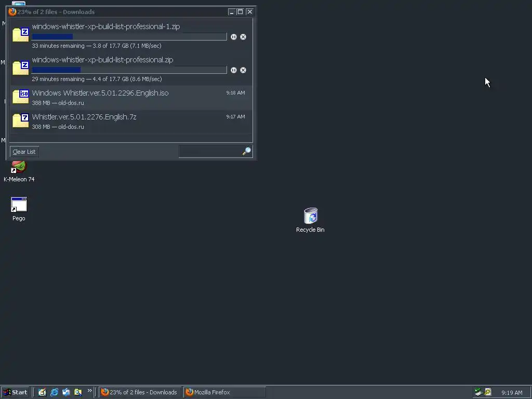Click the 9:19 AM taskbar clock
This screenshot has height=399, width=532.
pyautogui.click(x=512, y=393)
